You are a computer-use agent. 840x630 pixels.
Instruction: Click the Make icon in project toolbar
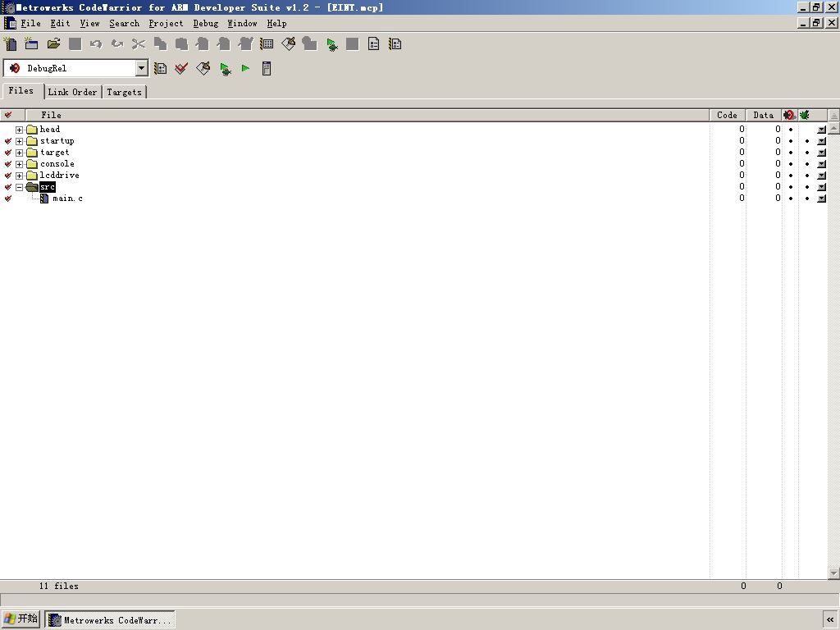coord(203,68)
